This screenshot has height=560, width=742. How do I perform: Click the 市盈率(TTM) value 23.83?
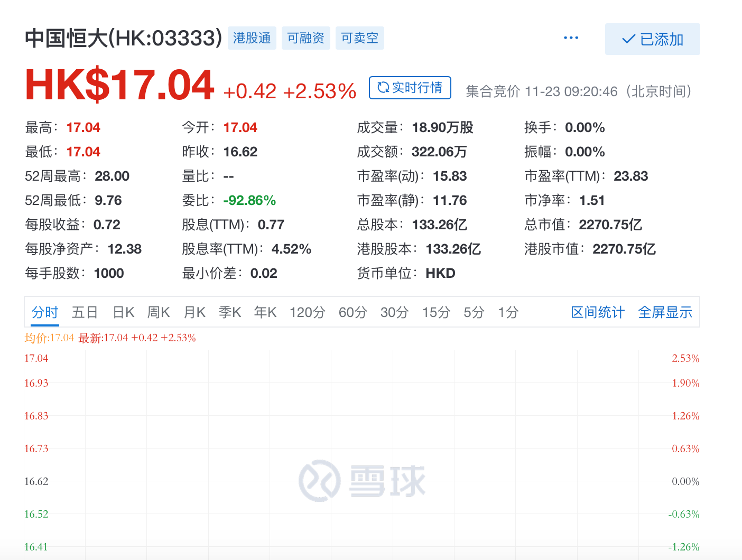pyautogui.click(x=631, y=176)
